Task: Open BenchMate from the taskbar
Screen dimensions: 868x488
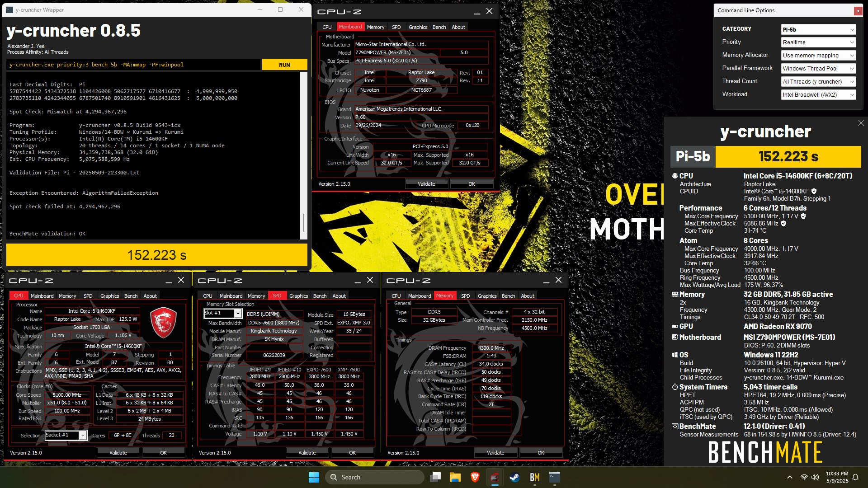Action: [535, 477]
